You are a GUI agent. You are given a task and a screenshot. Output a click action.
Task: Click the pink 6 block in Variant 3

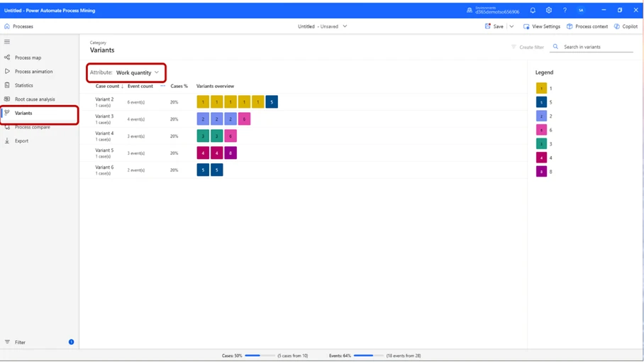click(244, 119)
